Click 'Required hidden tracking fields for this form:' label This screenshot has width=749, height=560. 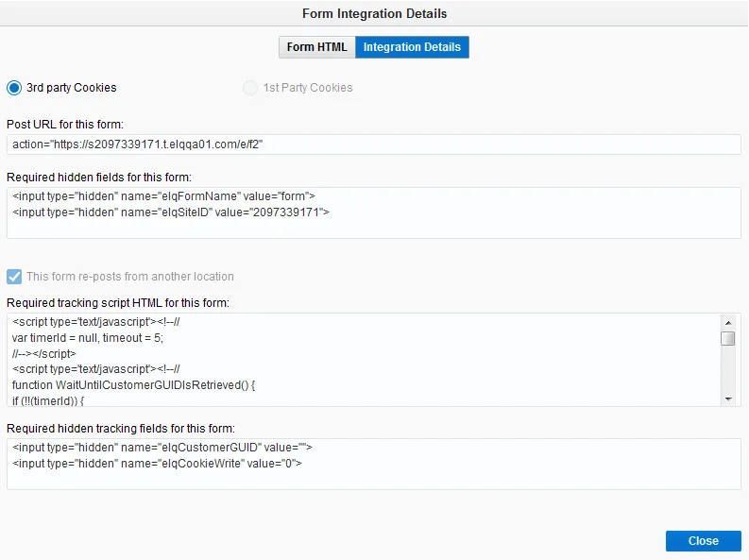tap(121, 429)
